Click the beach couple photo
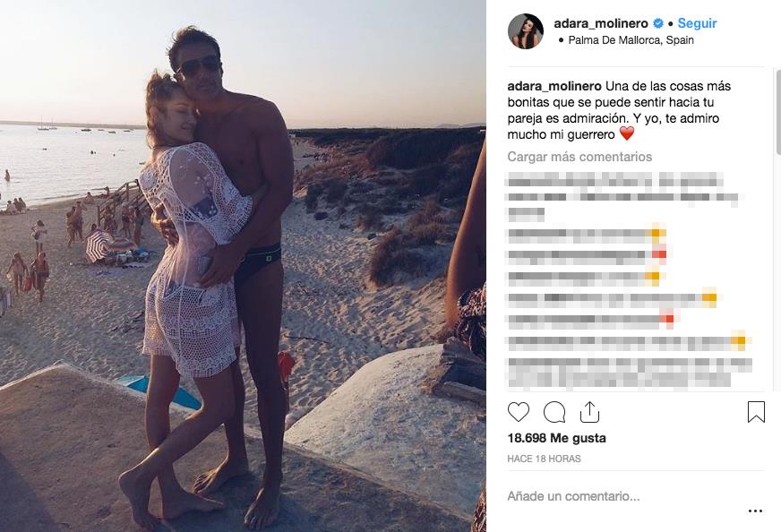 (x=243, y=266)
